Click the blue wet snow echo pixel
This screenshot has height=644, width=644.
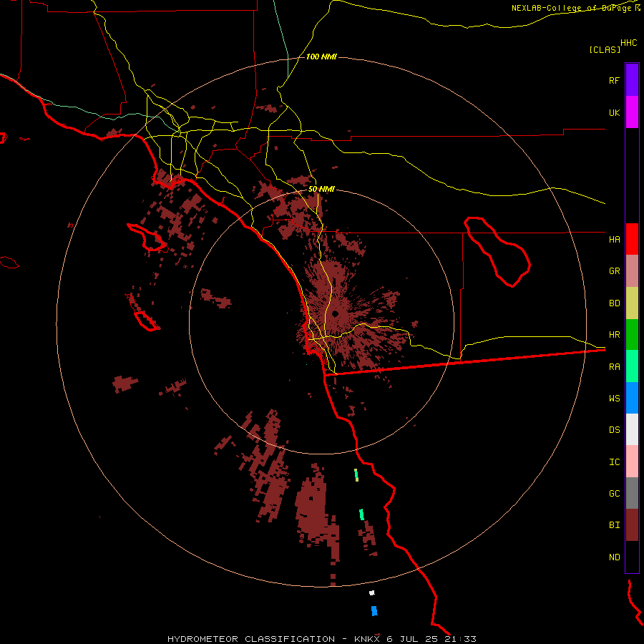(x=374, y=611)
